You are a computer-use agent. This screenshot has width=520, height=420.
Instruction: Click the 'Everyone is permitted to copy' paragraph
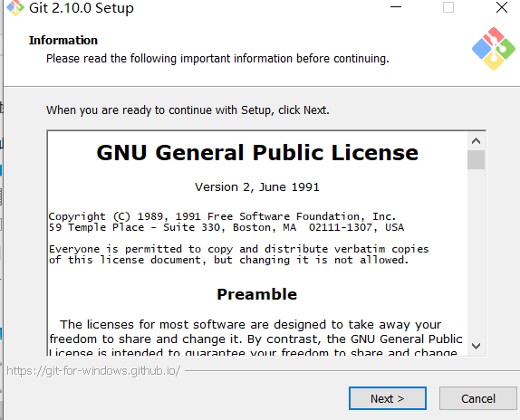click(239, 254)
